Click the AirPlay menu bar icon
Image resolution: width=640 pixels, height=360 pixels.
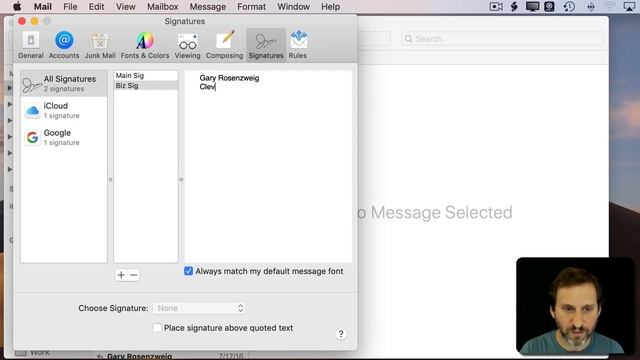[x=629, y=7]
